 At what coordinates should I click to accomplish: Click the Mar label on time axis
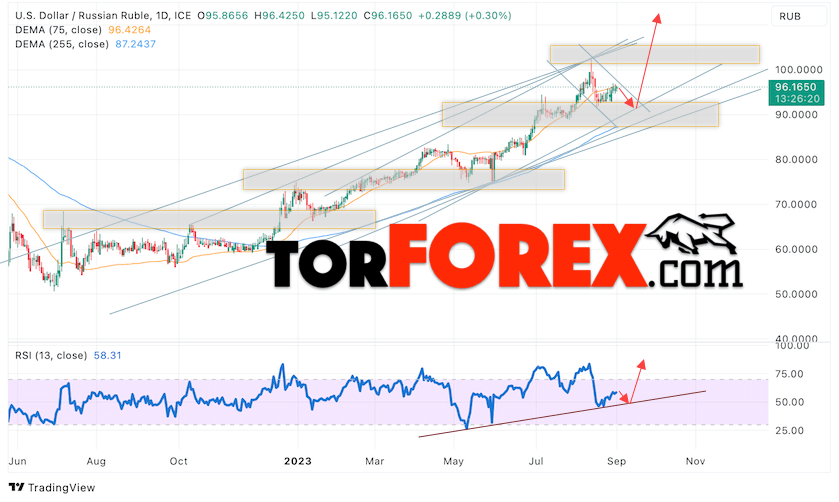pos(375,461)
